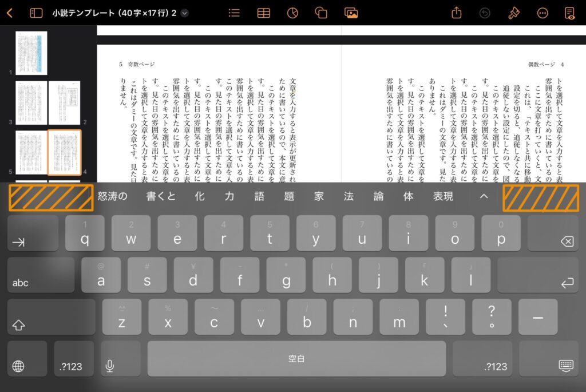Open the document title dropdown chevron
Image resolution: width=586 pixels, height=392 pixels.
pyautogui.click(x=184, y=13)
